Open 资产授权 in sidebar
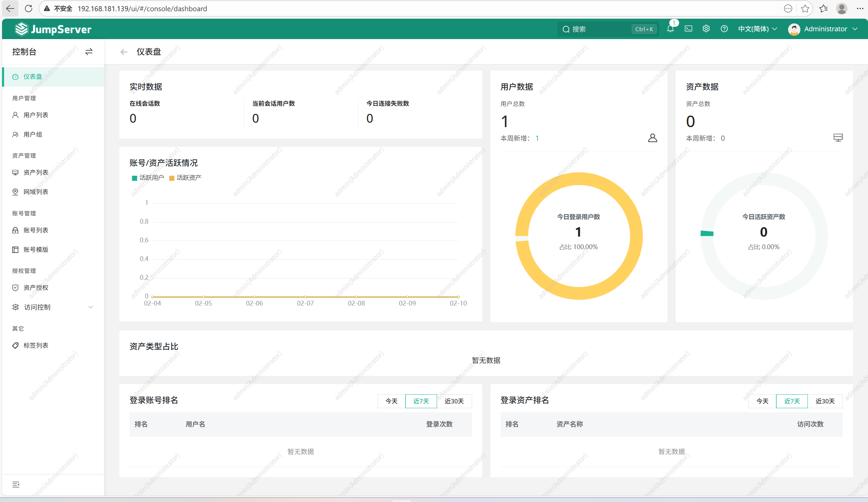 tap(36, 288)
